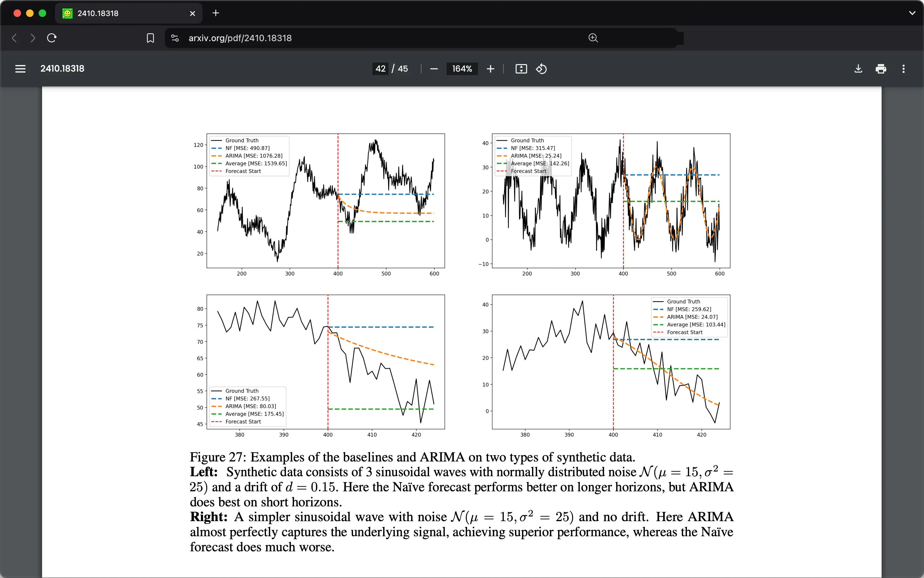Fit the PDF to page

click(521, 69)
